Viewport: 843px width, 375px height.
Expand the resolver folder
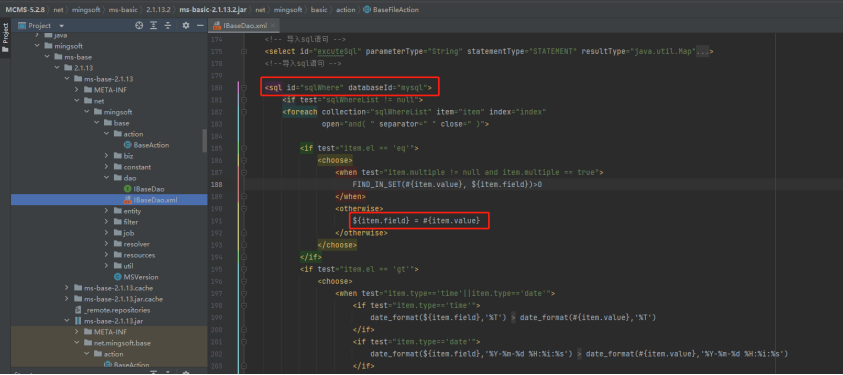pos(106,244)
